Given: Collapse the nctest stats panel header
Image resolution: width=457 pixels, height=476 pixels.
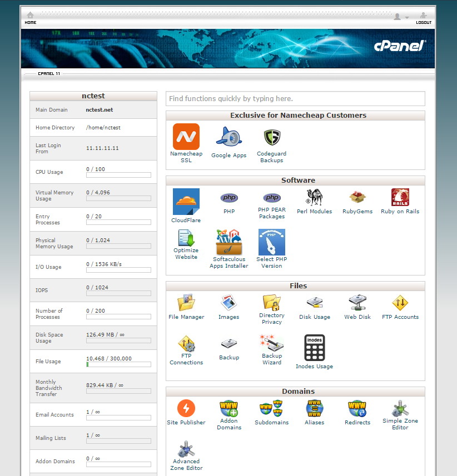Looking at the screenshot, I should coord(93,96).
